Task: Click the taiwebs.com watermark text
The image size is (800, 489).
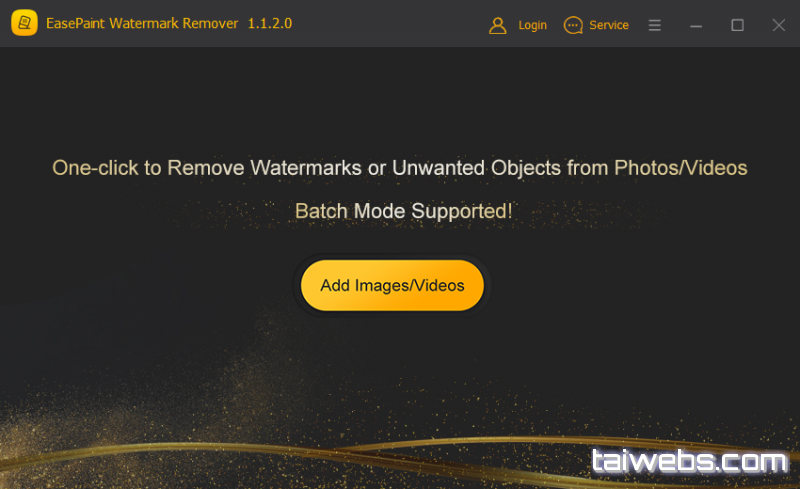Action: coord(690,461)
